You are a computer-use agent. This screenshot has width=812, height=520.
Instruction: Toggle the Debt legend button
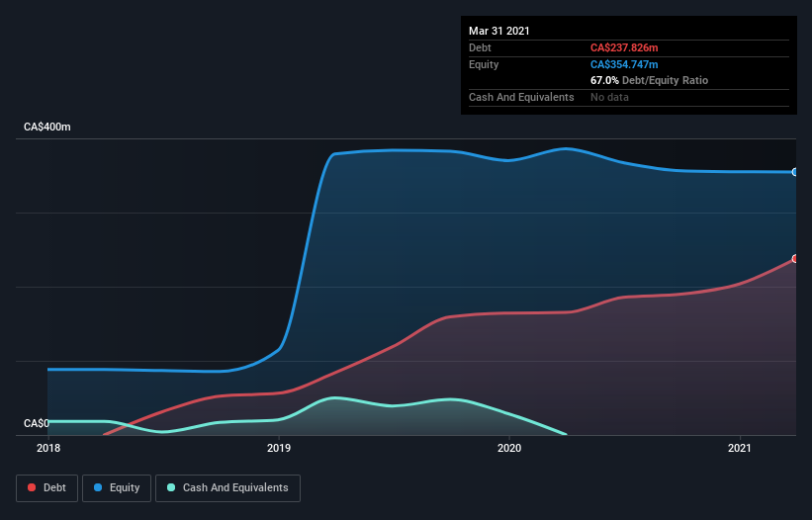(x=47, y=488)
